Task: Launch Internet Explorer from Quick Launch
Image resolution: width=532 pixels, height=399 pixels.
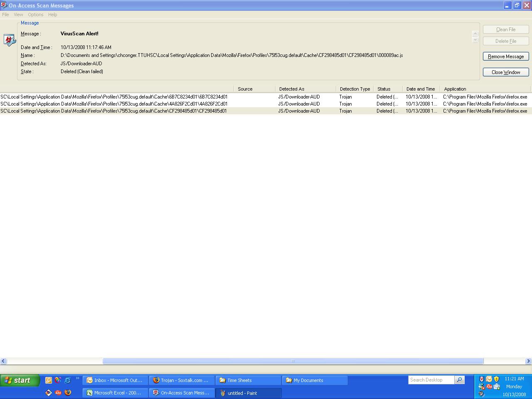Action: click(67, 380)
